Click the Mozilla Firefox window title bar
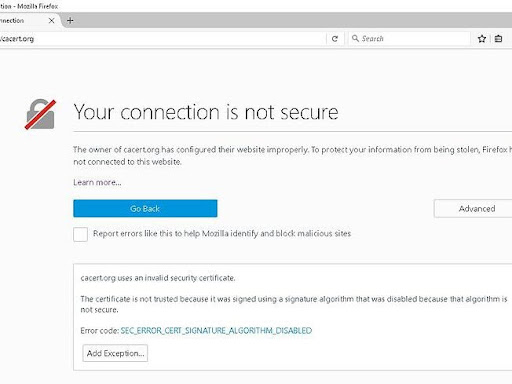Image resolution: width=512 pixels, height=384 pixels. (x=256, y=6)
